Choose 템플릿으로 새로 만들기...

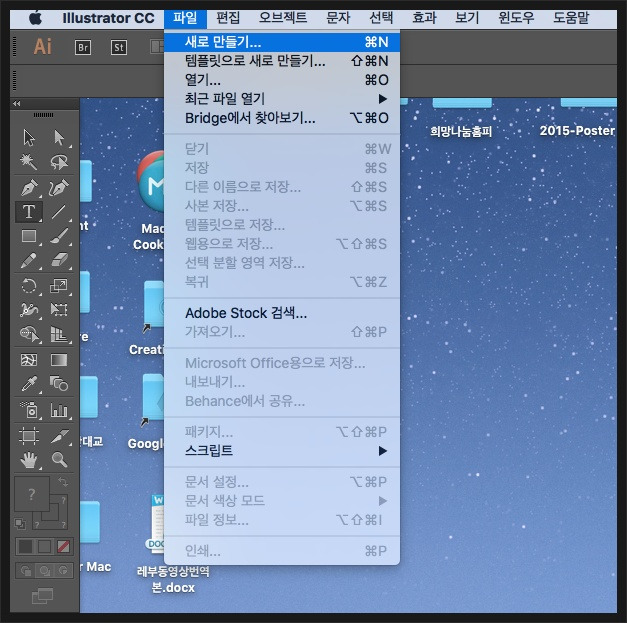[282, 61]
